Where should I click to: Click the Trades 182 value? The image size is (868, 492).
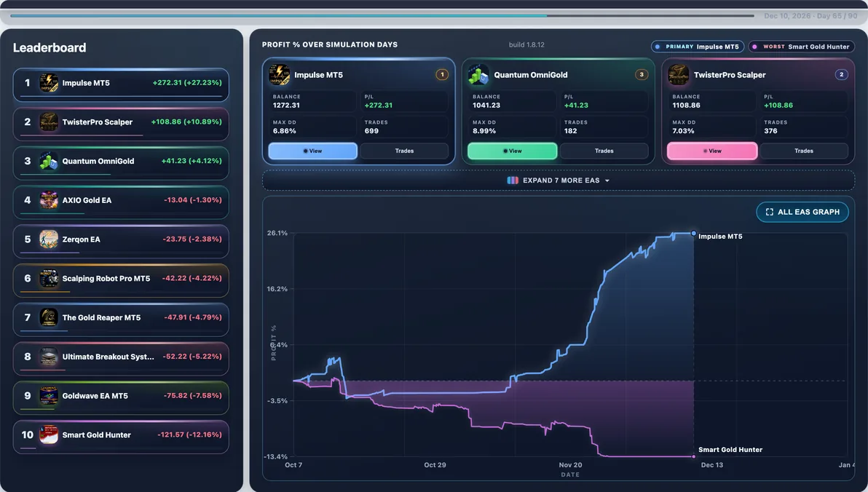[x=571, y=131]
